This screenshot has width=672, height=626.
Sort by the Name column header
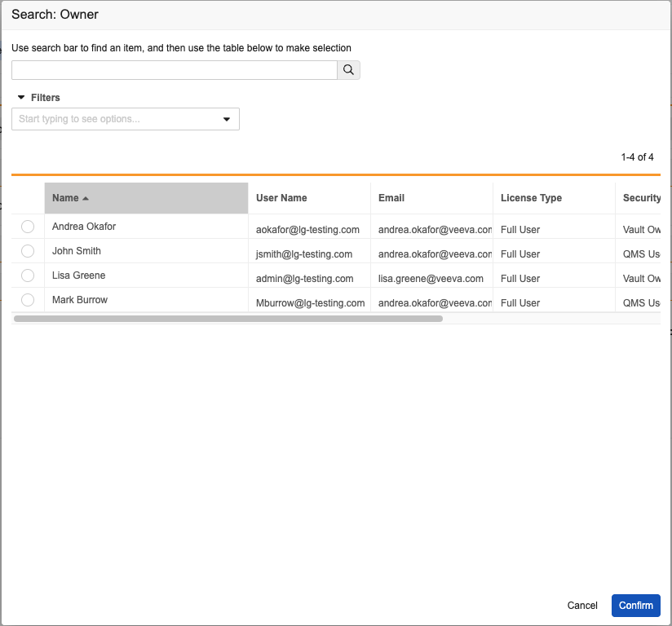[146, 198]
